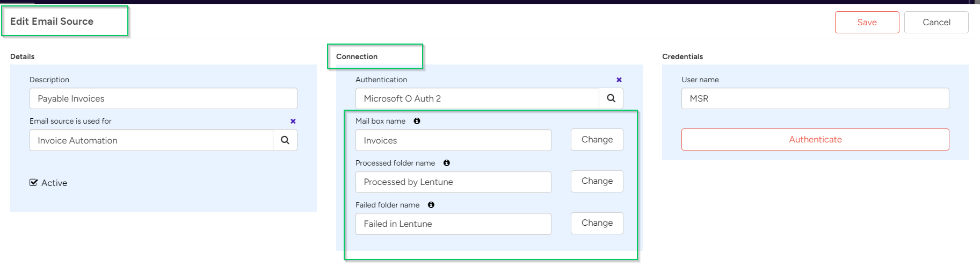980x265 pixels.
Task: Click the Description field with Payable Invoices
Action: (x=163, y=98)
